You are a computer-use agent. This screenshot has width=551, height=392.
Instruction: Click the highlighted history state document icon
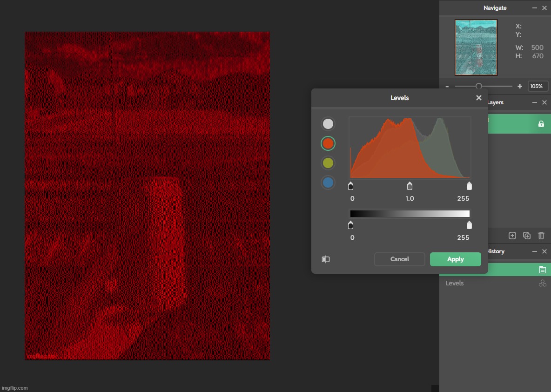[x=542, y=270]
